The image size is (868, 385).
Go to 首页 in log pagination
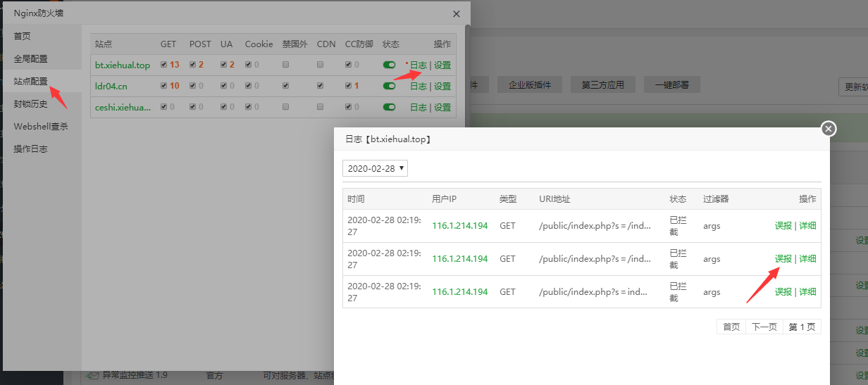tap(731, 327)
